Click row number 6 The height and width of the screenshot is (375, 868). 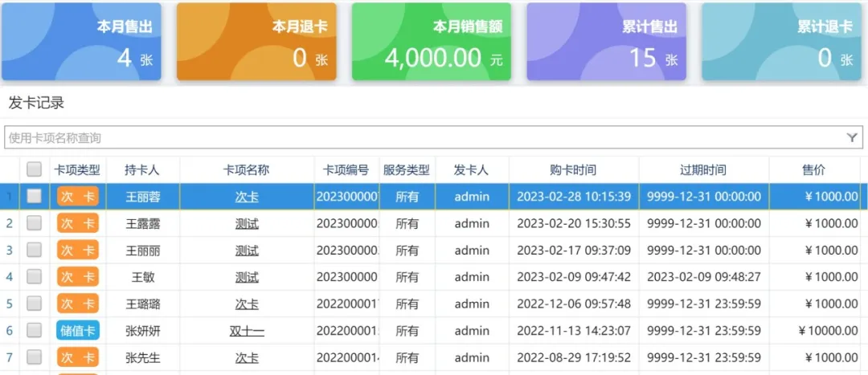9,331
